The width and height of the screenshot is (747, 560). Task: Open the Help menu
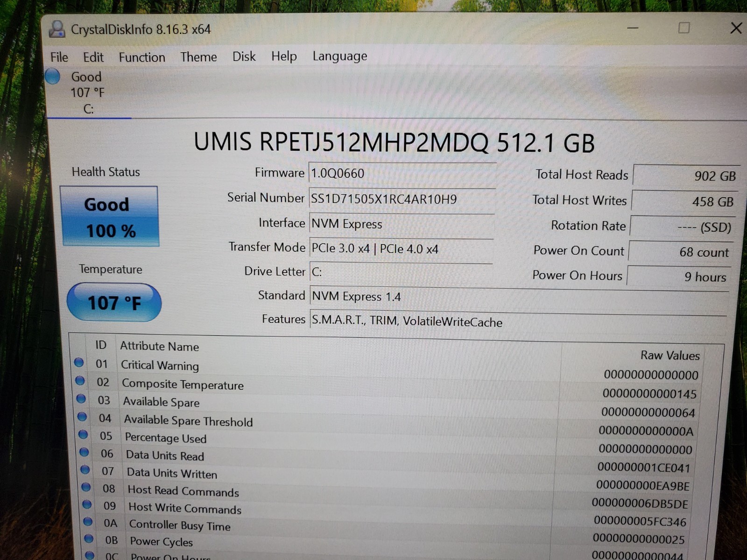tap(284, 56)
